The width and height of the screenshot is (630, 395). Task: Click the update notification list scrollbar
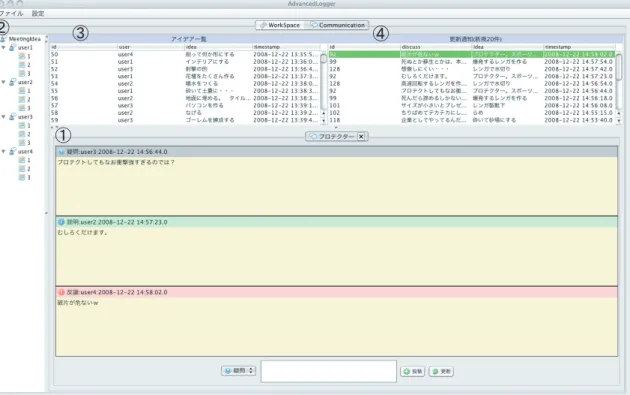tap(619, 88)
